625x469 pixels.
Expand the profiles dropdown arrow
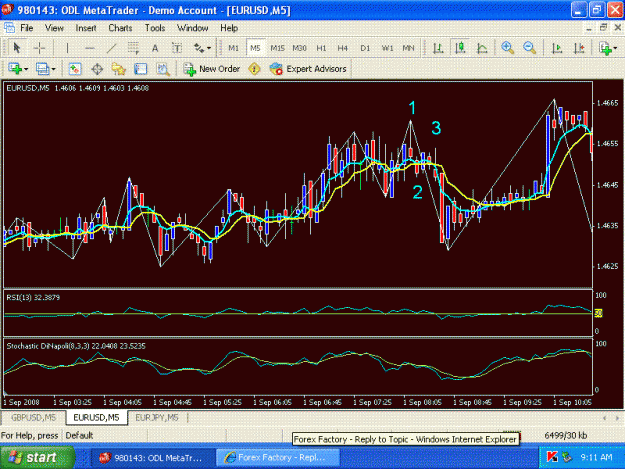[53, 69]
